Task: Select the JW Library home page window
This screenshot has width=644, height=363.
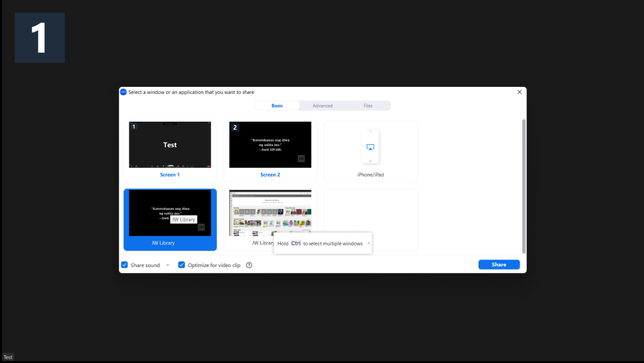Action: pos(270,212)
